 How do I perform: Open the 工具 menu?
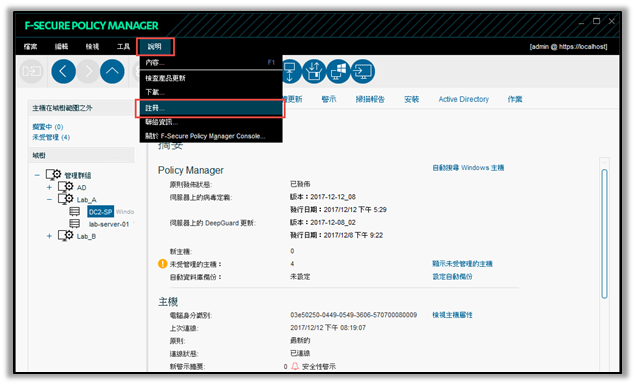pos(123,47)
